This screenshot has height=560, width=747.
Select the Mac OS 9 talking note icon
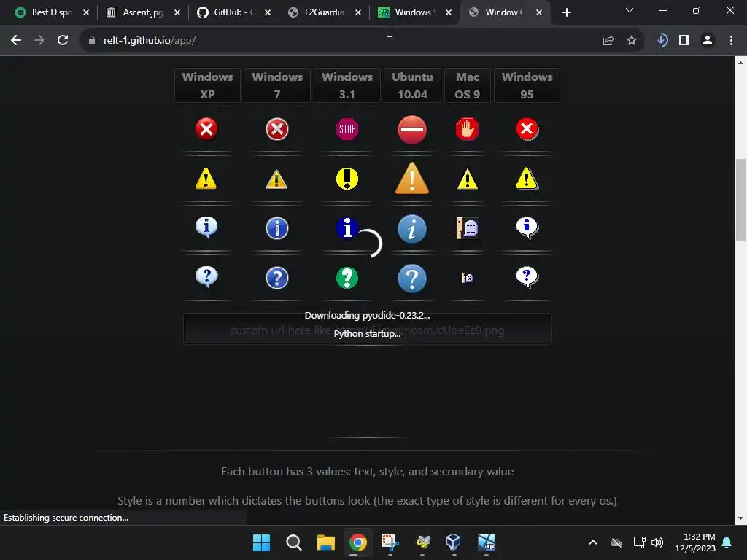coord(468,228)
